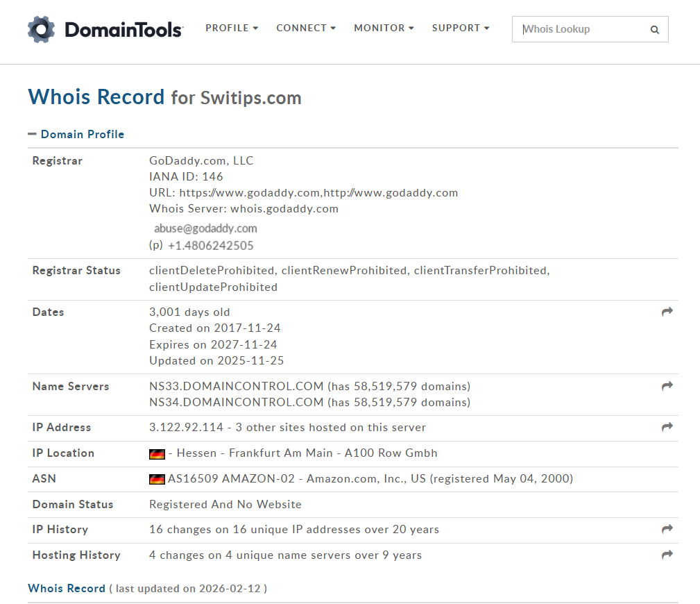Click the IP address 3.122.92.114
The height and width of the screenshot is (604, 700).
[x=187, y=428]
